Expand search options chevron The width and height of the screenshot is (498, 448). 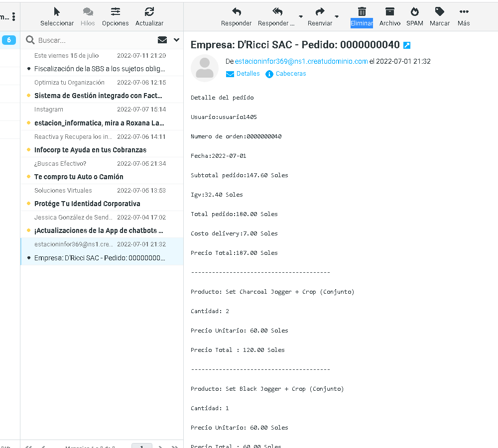click(x=176, y=40)
